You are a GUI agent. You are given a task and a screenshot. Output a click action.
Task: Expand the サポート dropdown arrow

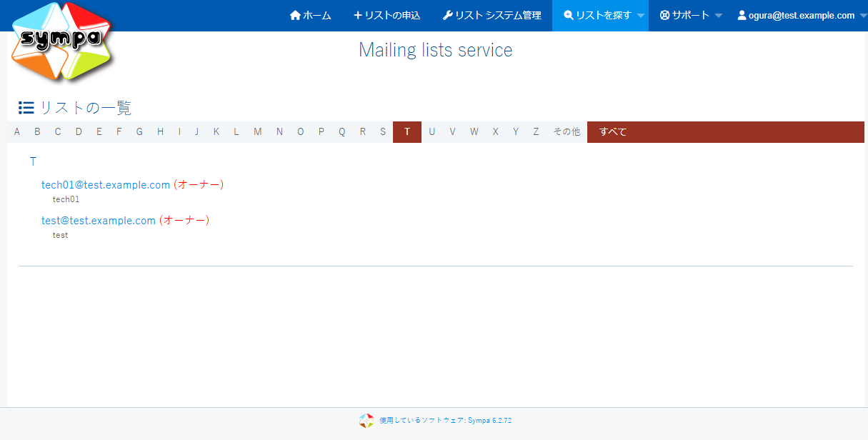click(x=719, y=16)
